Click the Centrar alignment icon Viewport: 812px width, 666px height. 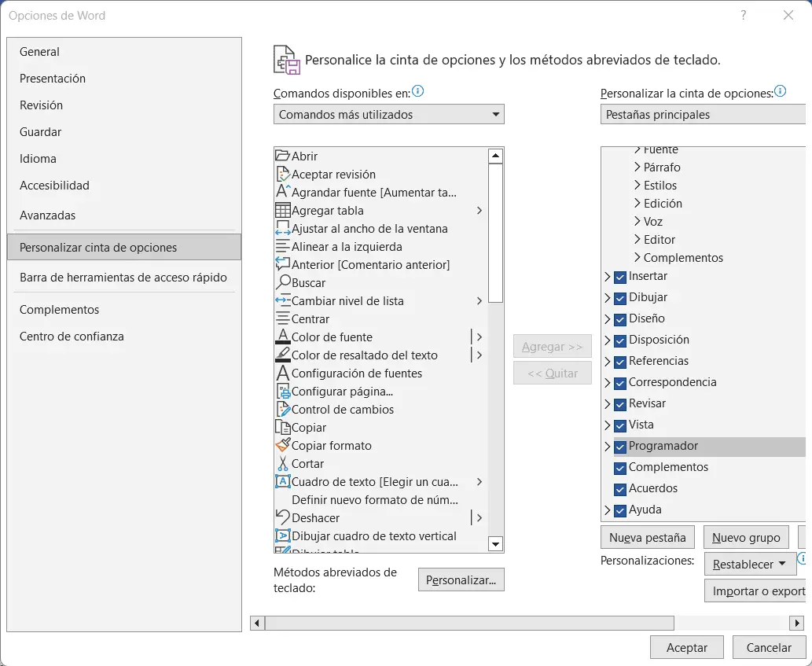[x=282, y=318]
